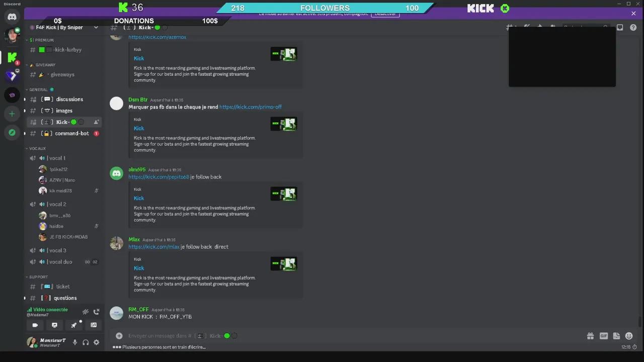
Task: Open the kick.com/azemox link
Action: (x=157, y=37)
